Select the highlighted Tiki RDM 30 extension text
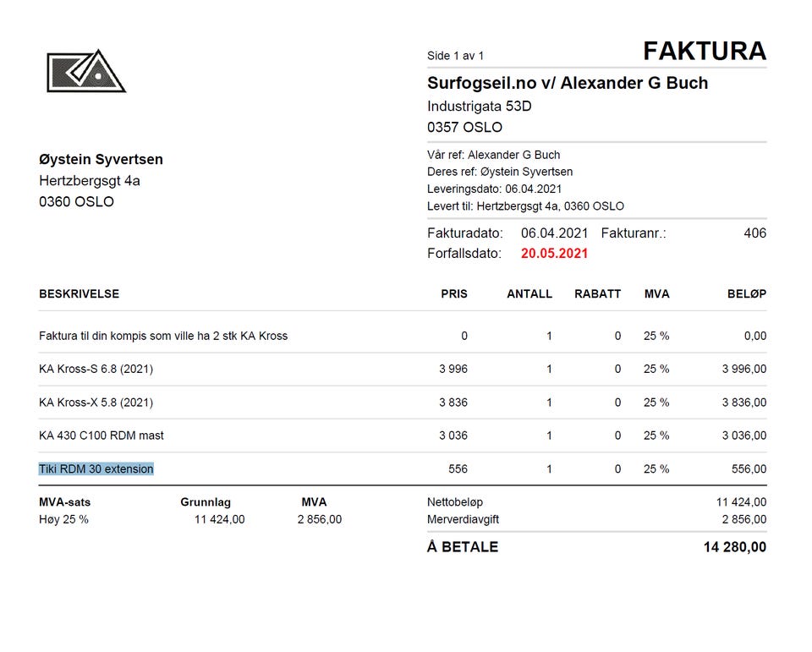Viewport: 812px width, 652px height. click(x=96, y=468)
